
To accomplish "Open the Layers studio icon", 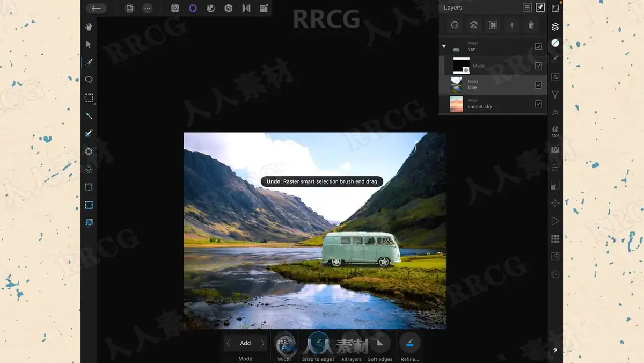I will 555,26.
